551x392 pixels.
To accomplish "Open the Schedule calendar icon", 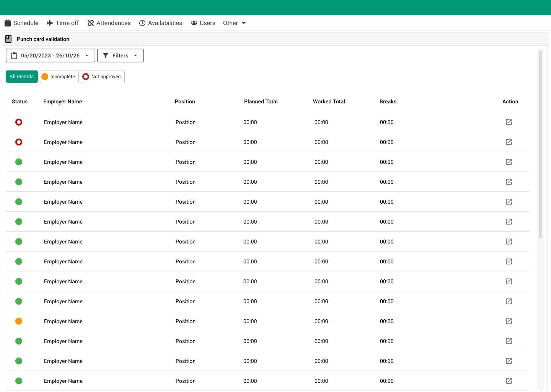I will click(8, 23).
